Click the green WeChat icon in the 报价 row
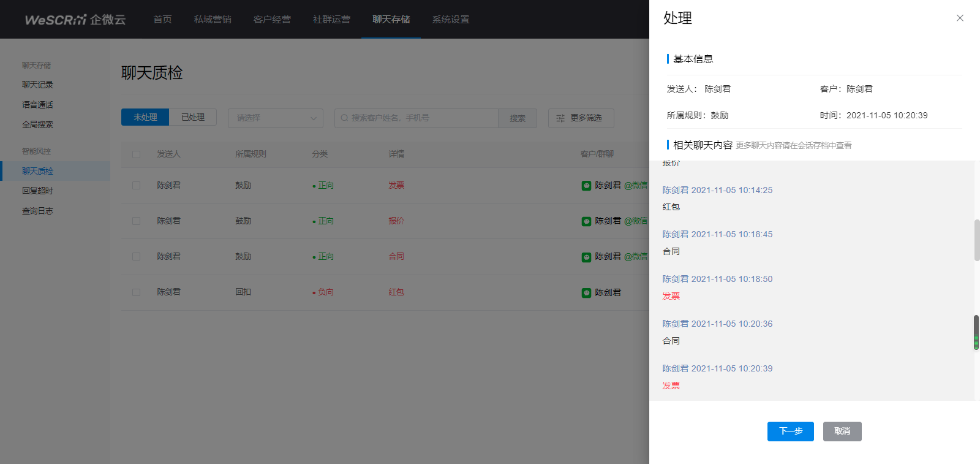 (x=586, y=221)
